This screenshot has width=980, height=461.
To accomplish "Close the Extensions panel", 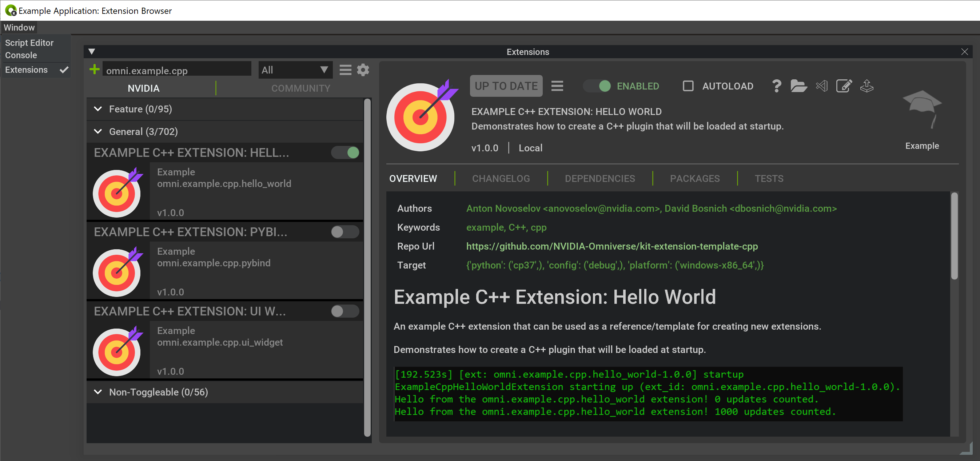I will click(x=964, y=51).
